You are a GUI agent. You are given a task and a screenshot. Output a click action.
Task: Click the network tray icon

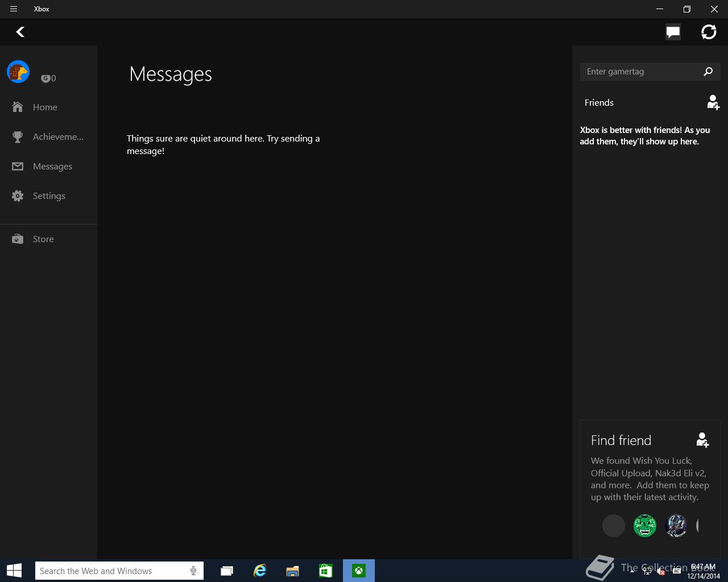647,571
